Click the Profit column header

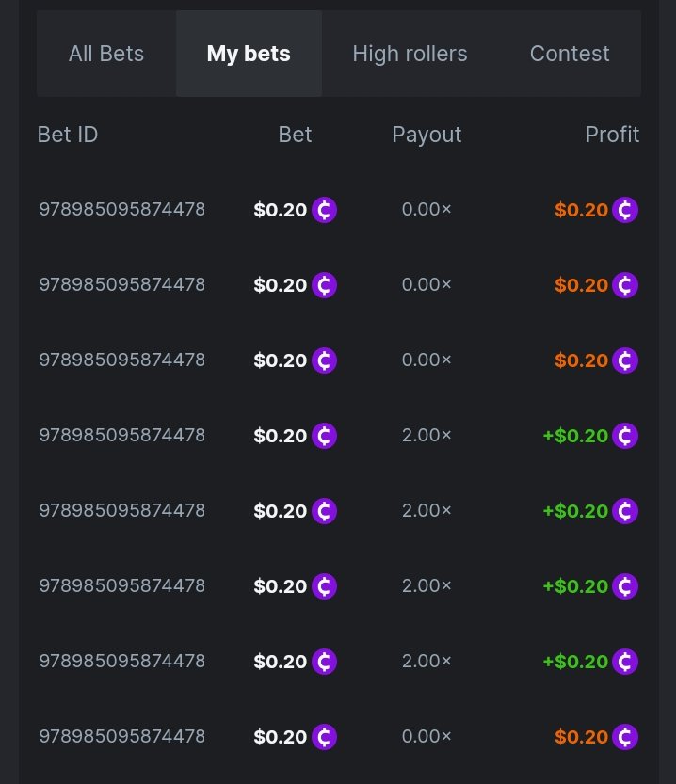[x=612, y=135]
